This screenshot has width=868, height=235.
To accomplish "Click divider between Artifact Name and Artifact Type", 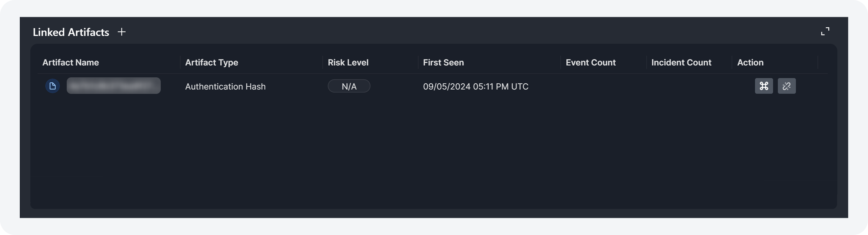I will click(x=180, y=63).
